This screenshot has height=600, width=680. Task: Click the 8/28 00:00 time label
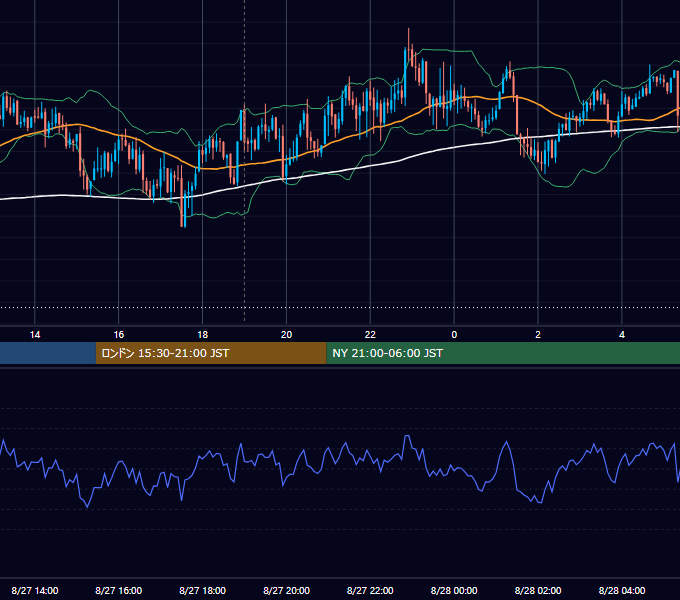point(454,590)
